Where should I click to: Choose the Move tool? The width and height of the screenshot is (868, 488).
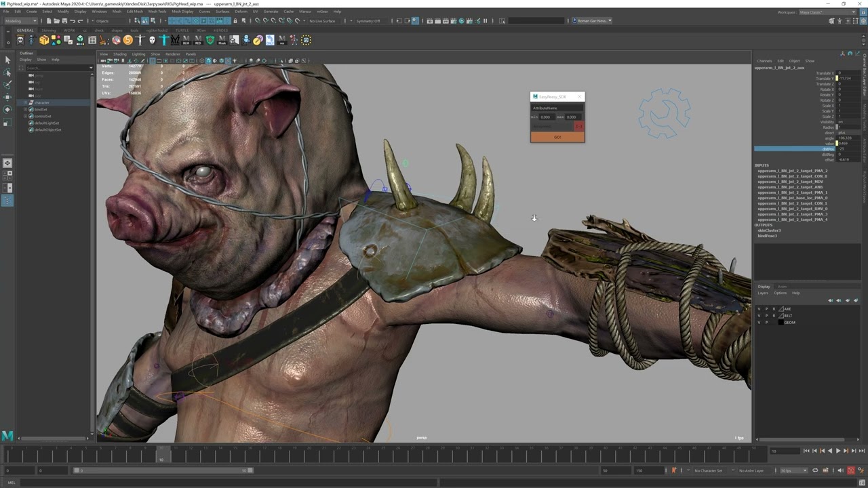pos(7,98)
